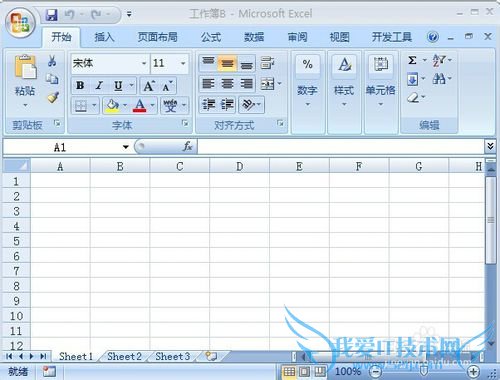Open the Clear eraser icon
The height and width of the screenshot is (380, 500).
tap(413, 98)
